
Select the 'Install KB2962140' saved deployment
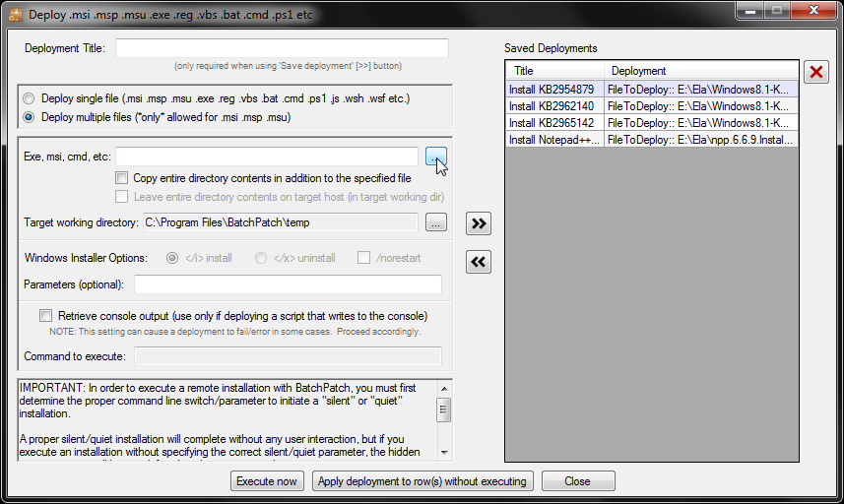[554, 106]
